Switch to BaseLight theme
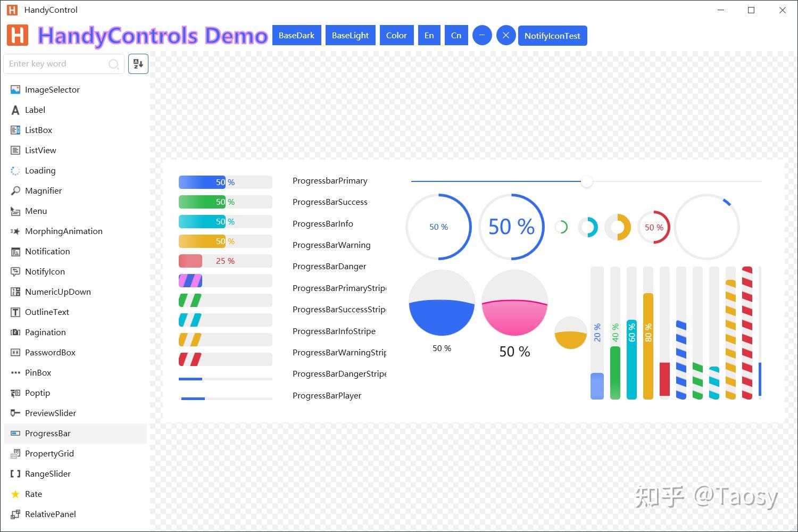The image size is (798, 532). [x=351, y=36]
